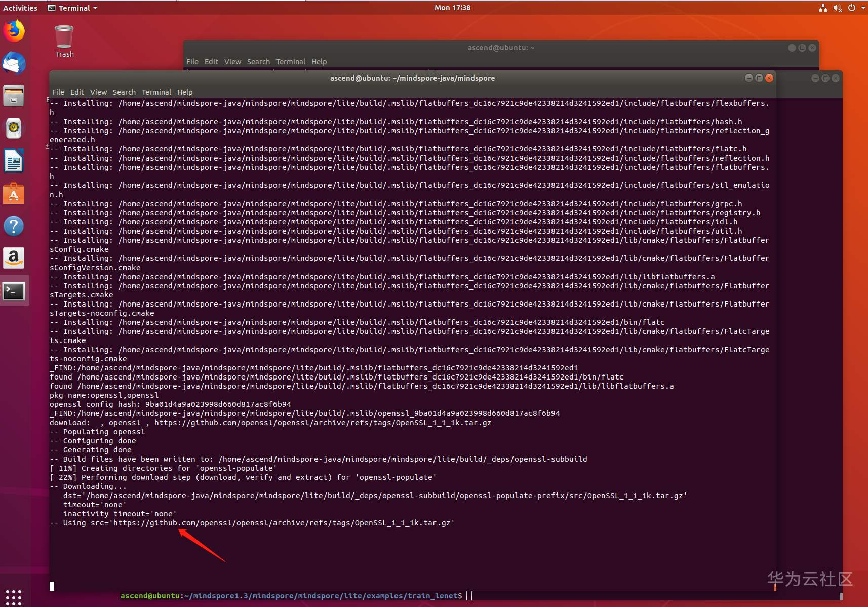Image resolution: width=868 pixels, height=607 pixels.
Task: Click '-- Generating done' line
Action: coord(91,450)
